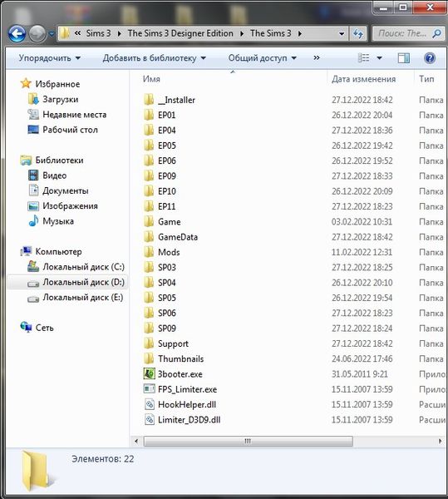The height and width of the screenshot is (499, 448).
Task: Select the Thumbnails folder icon
Action: point(149,359)
